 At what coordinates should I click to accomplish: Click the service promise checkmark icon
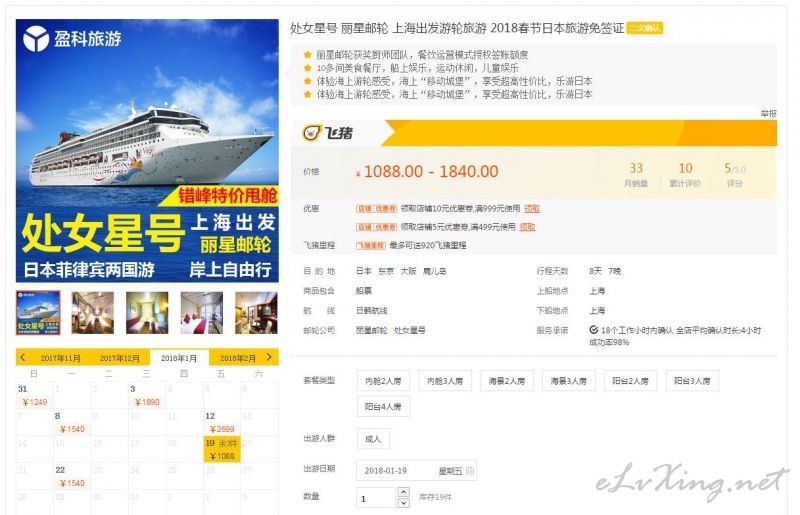pos(594,329)
